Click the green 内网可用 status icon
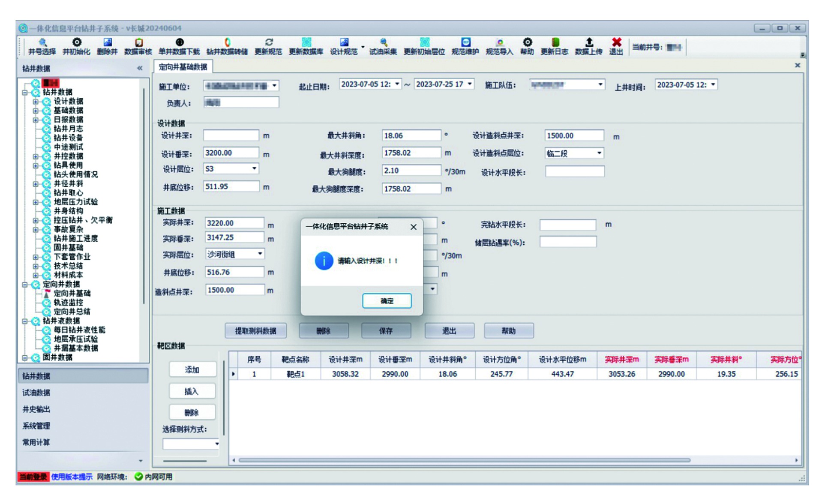825x504 pixels. (138, 477)
